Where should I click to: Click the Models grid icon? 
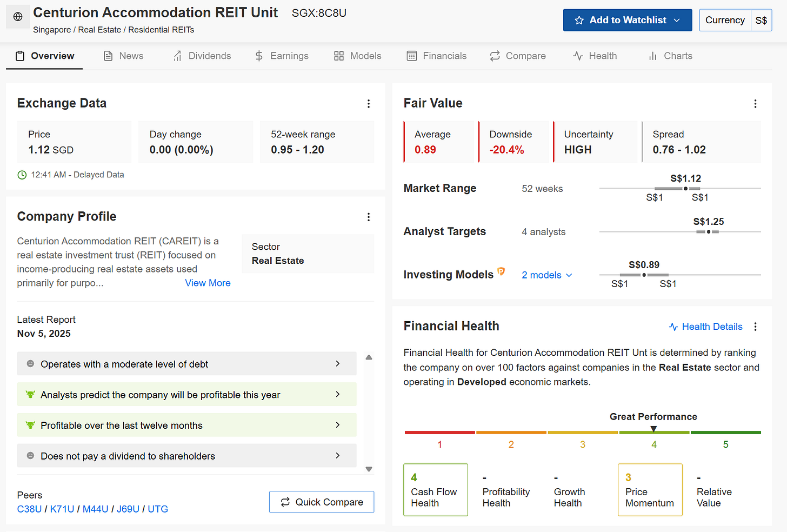coord(339,56)
